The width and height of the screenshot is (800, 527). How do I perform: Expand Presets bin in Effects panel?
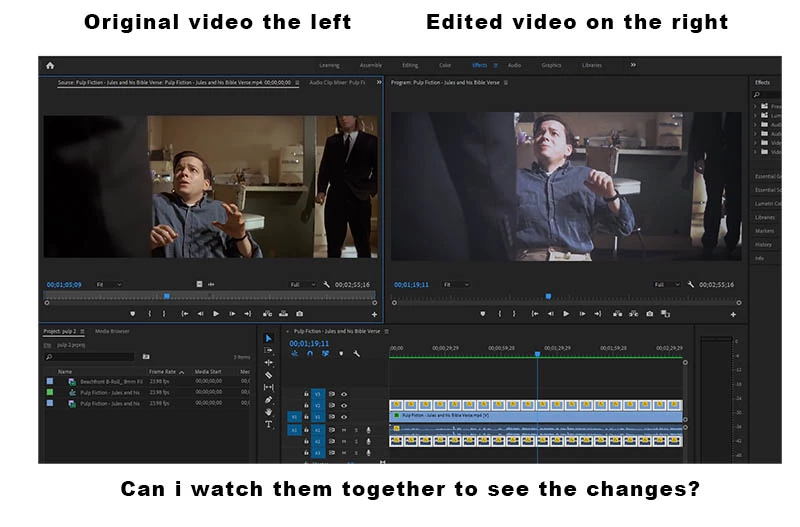click(755, 106)
